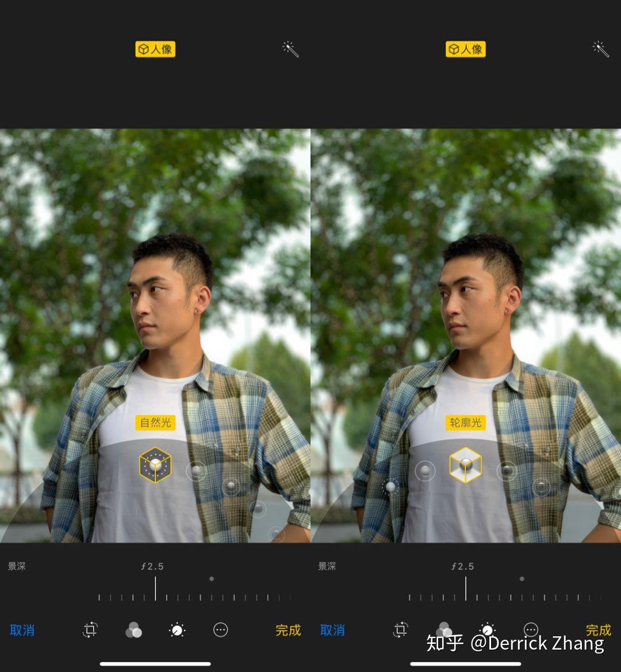Choose Studio Light sphere next to Natural Light cube, left screenshot
This screenshot has width=621, height=672.
coord(197,471)
